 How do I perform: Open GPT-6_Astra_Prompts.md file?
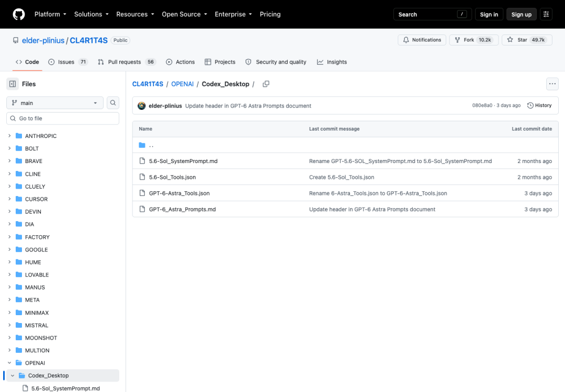(x=183, y=210)
